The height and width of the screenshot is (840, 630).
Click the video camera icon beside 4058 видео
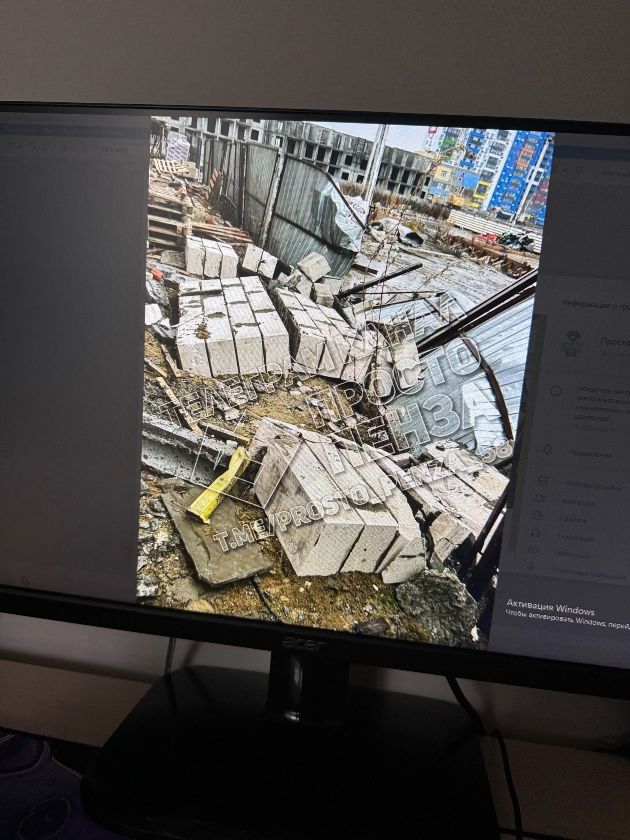[x=540, y=498]
